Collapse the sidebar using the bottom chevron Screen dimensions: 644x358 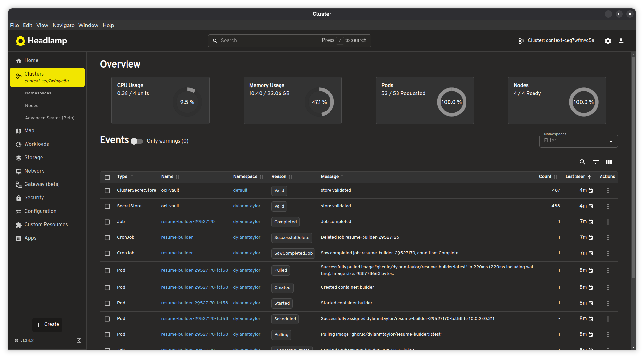[x=79, y=341]
